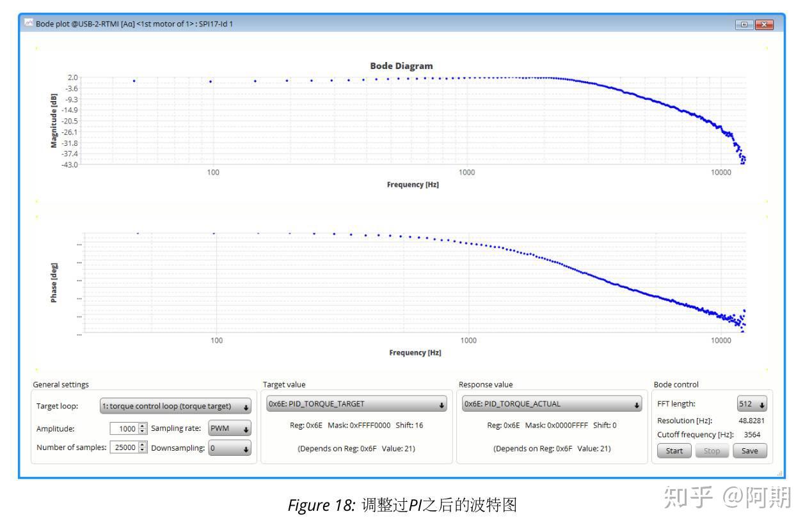Viewport: 812px width, 530px height.
Task: Click the Number of samples field showing 25000
Action: pyautogui.click(x=125, y=448)
